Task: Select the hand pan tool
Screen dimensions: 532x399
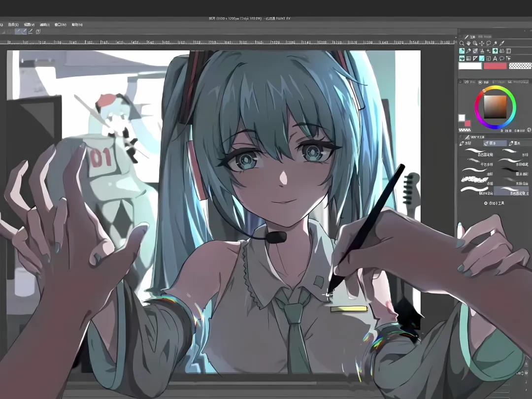Action: [x=468, y=43]
